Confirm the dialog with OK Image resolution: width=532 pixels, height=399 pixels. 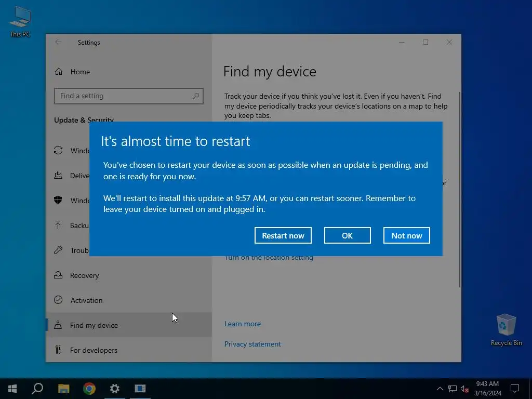[347, 235]
